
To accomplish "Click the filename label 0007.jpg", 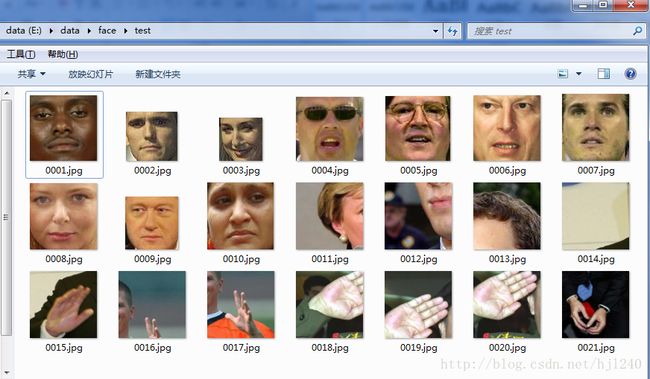I will 596,170.
